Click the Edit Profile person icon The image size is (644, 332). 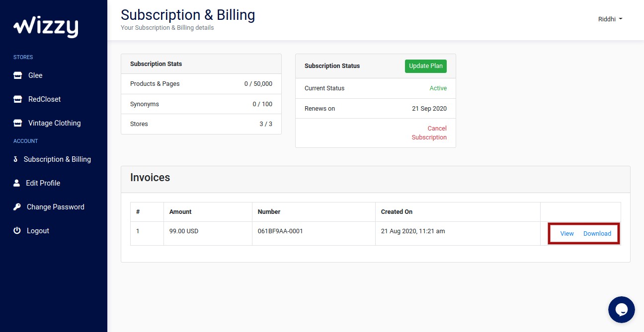17,183
